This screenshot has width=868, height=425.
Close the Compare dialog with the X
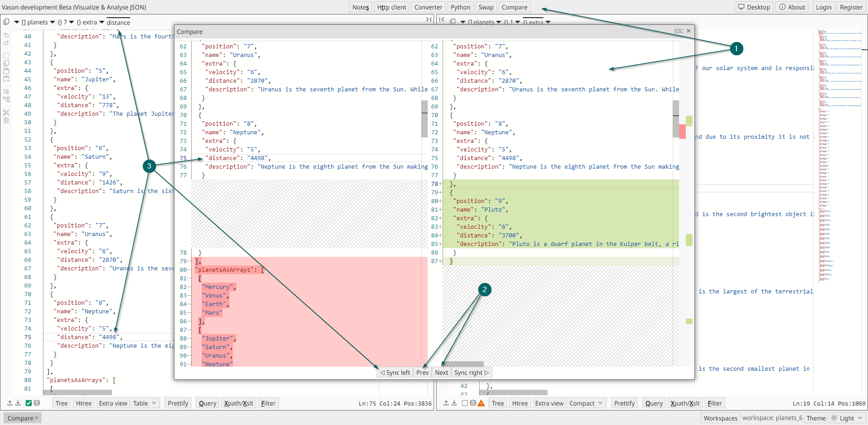coord(689,31)
